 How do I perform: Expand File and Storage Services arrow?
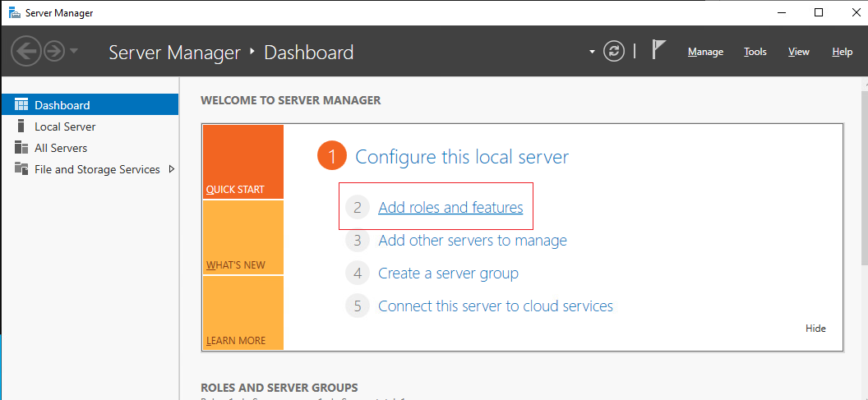click(171, 169)
